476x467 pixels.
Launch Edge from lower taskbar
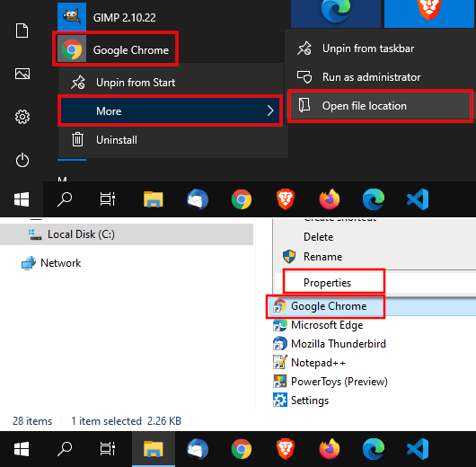pos(374,449)
